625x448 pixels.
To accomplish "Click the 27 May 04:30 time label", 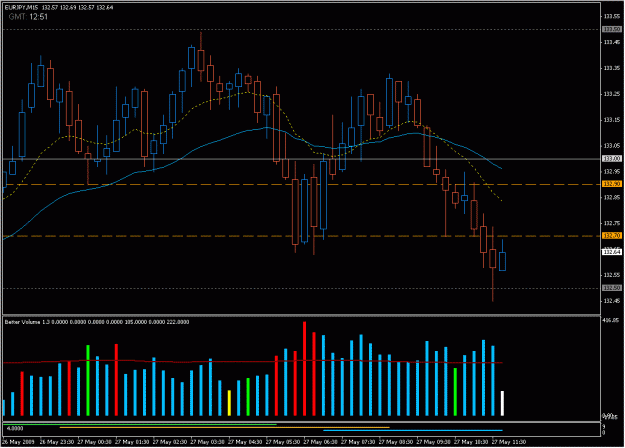I will [244, 442].
